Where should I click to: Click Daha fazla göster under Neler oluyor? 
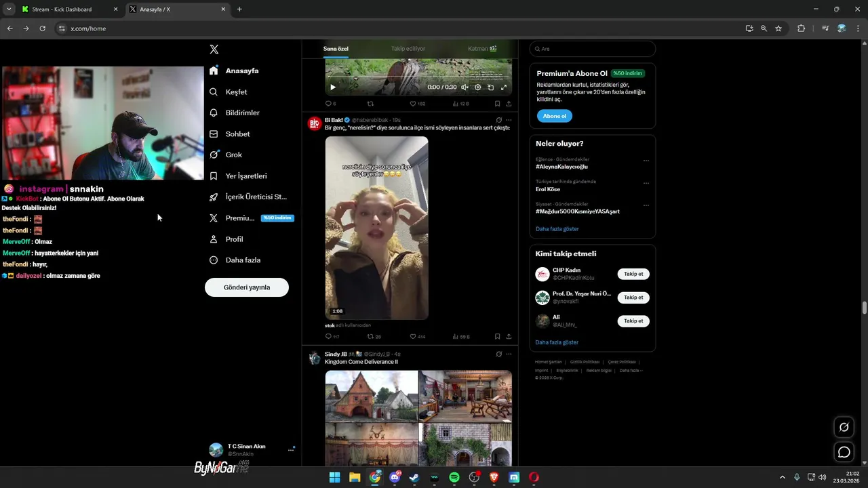[557, 229]
